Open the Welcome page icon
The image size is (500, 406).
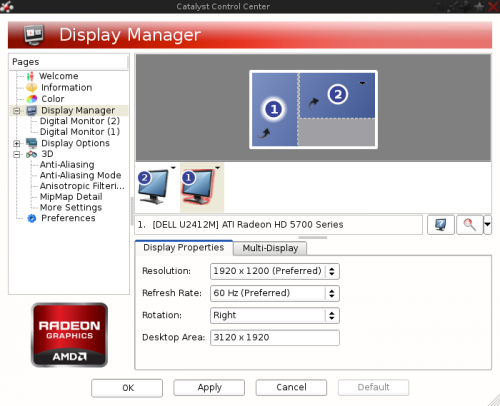click(x=30, y=76)
